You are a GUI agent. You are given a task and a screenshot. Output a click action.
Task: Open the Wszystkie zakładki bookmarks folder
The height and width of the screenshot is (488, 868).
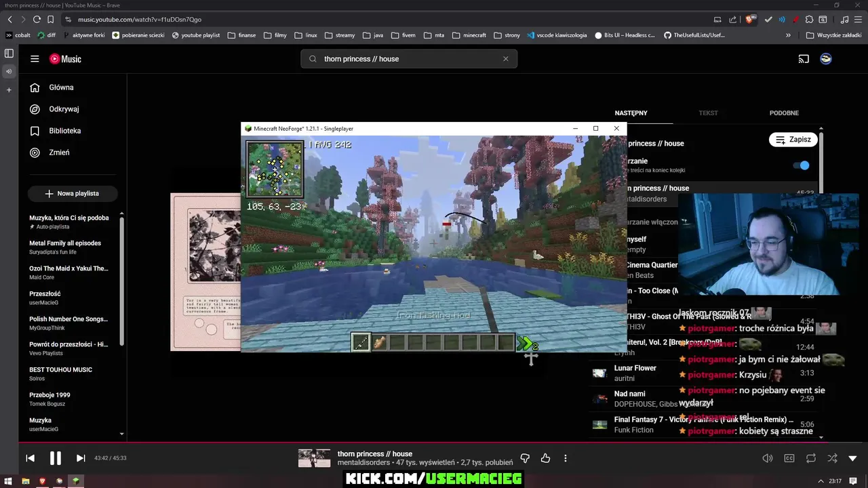pos(833,35)
